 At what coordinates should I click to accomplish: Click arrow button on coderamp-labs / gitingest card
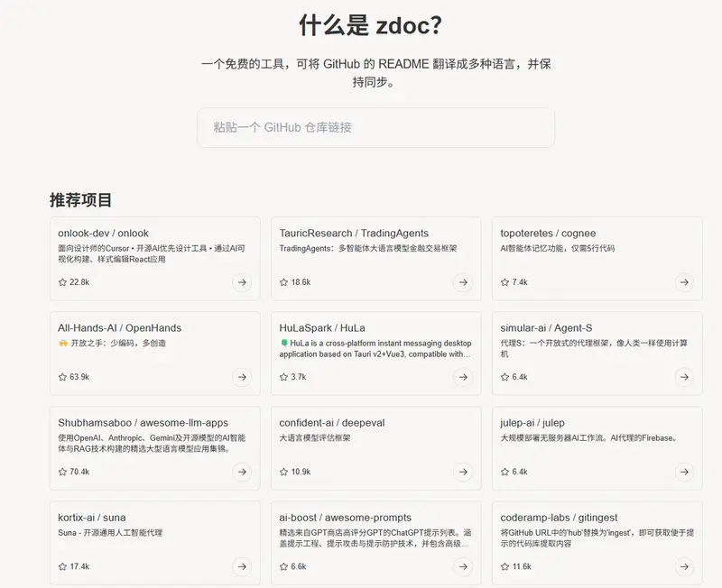683,566
